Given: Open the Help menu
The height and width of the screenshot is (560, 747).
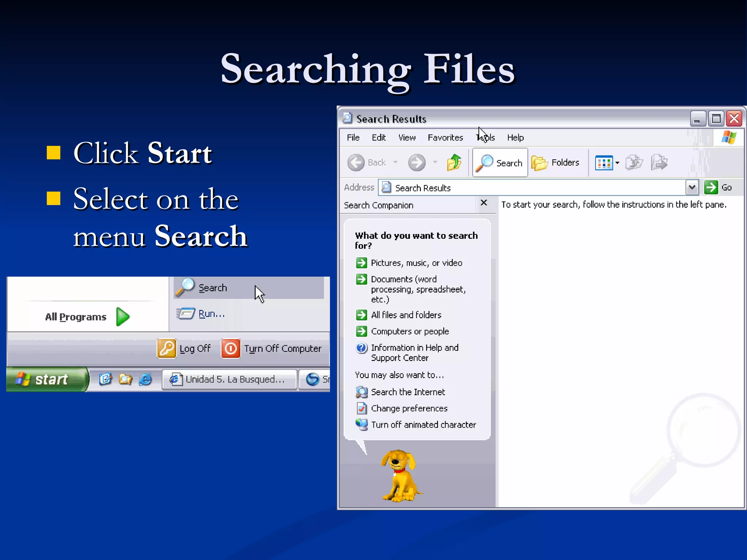Looking at the screenshot, I should click(x=515, y=137).
